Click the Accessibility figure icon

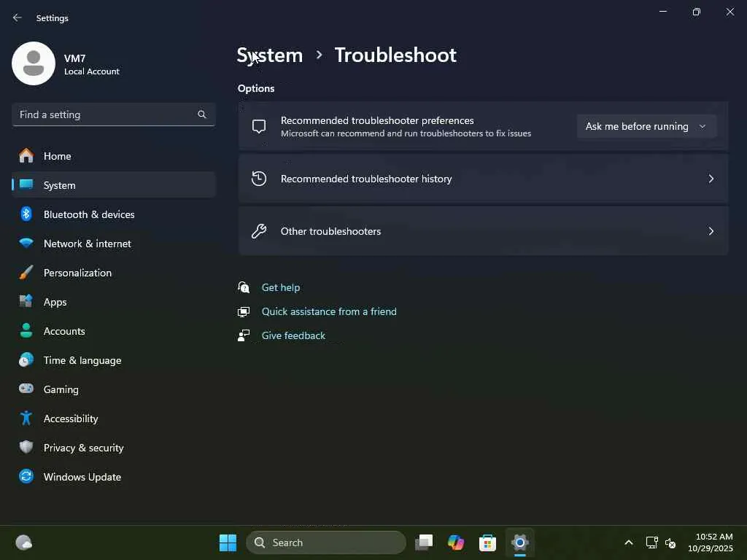[x=26, y=418]
